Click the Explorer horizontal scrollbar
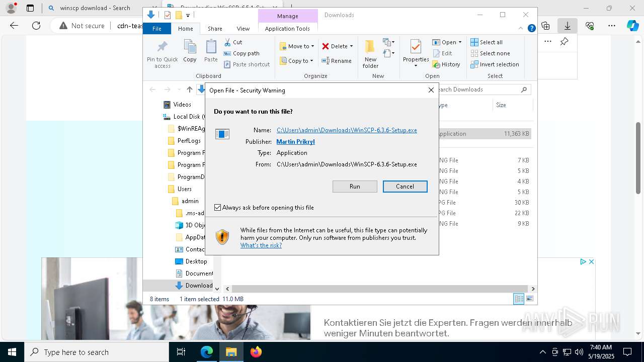Screen dimensions: 644x362 coord(380,289)
